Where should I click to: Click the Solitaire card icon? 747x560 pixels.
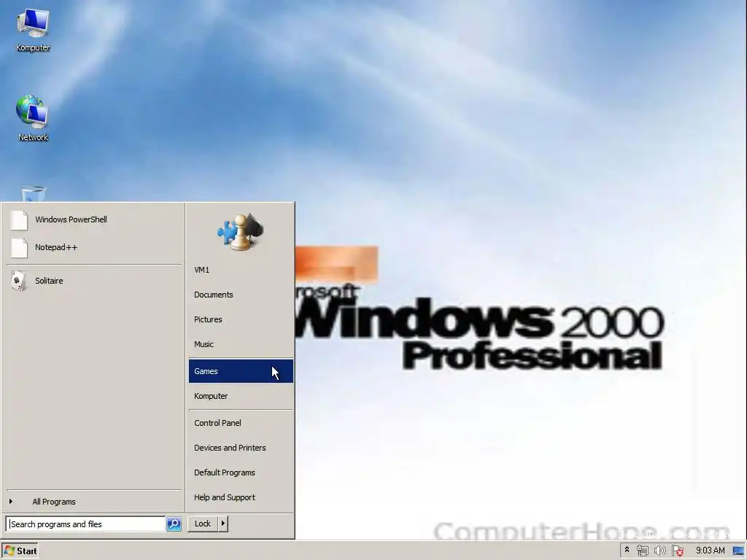(x=18, y=281)
